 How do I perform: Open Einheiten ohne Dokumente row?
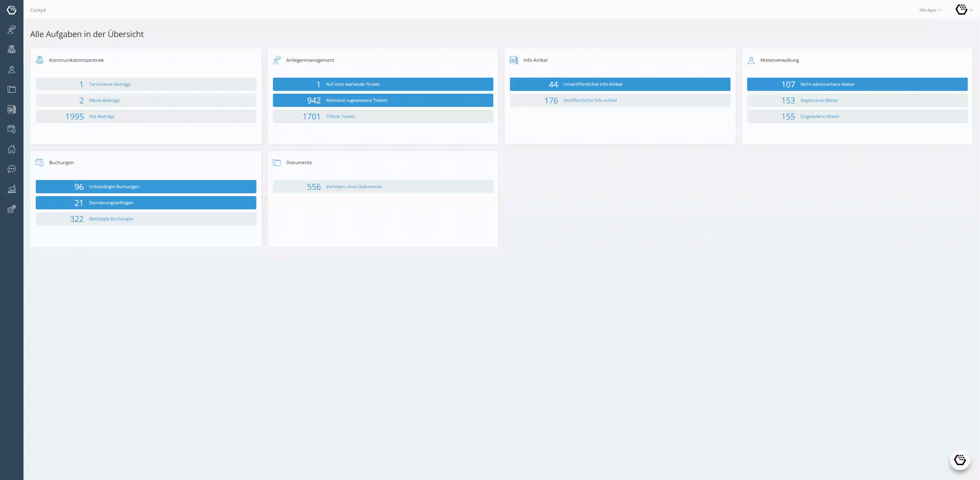pyautogui.click(x=383, y=187)
